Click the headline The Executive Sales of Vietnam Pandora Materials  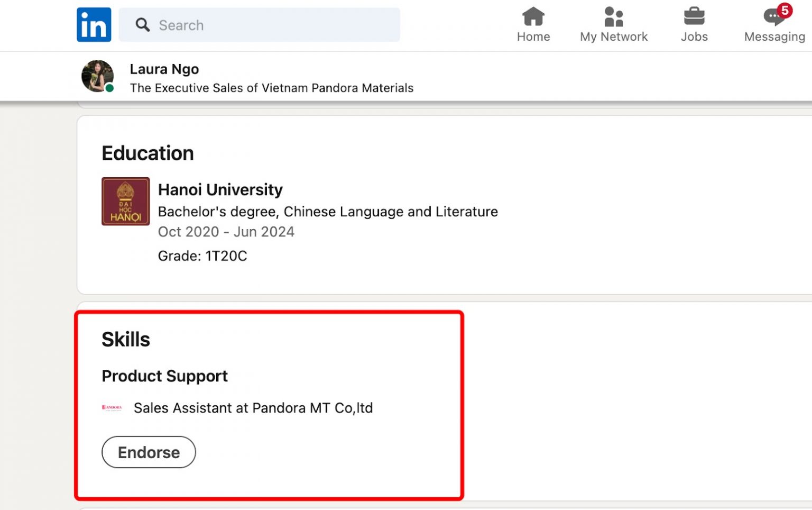tap(271, 88)
